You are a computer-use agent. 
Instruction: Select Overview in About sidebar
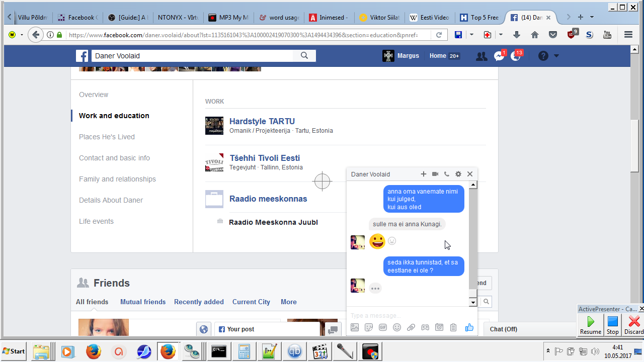94,95
